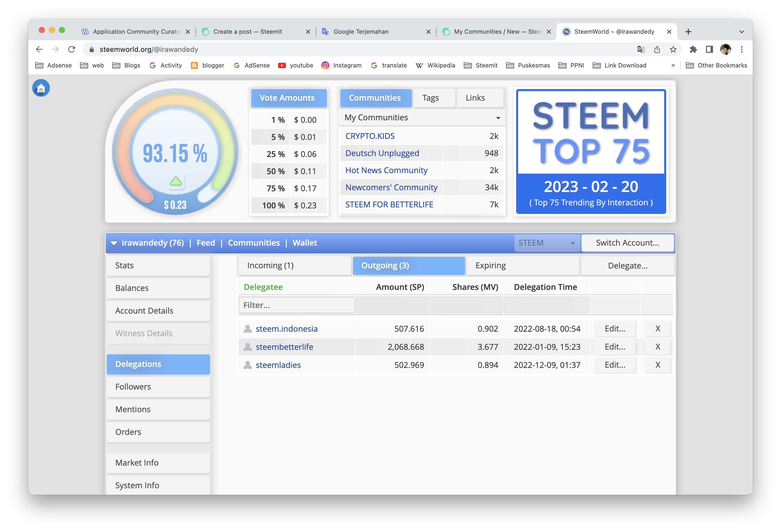Click the share page icon
The image size is (781, 532).
(x=657, y=49)
